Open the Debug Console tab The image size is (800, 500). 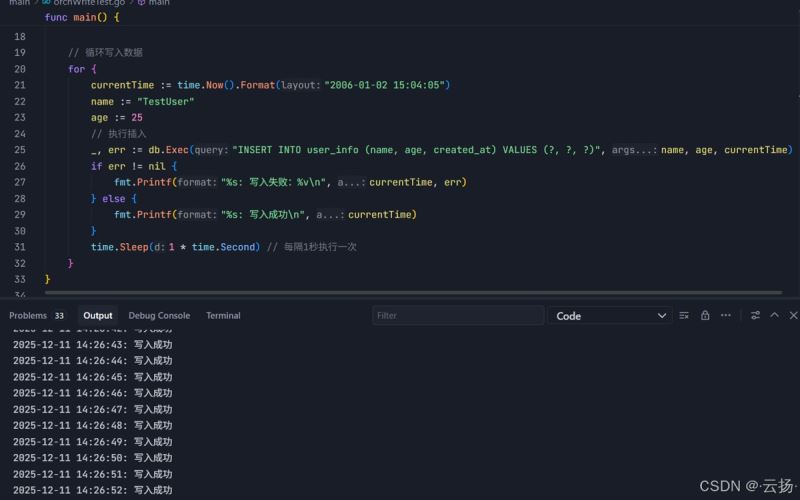[159, 316]
